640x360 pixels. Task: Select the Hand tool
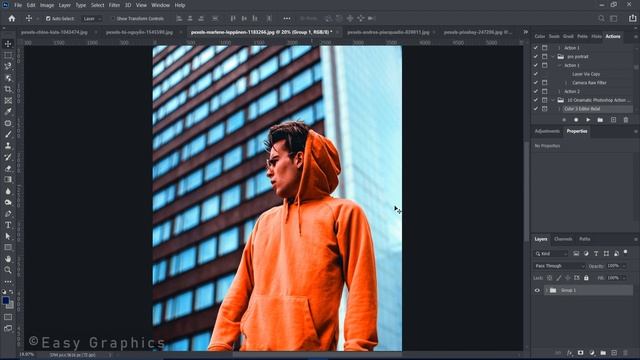8,259
